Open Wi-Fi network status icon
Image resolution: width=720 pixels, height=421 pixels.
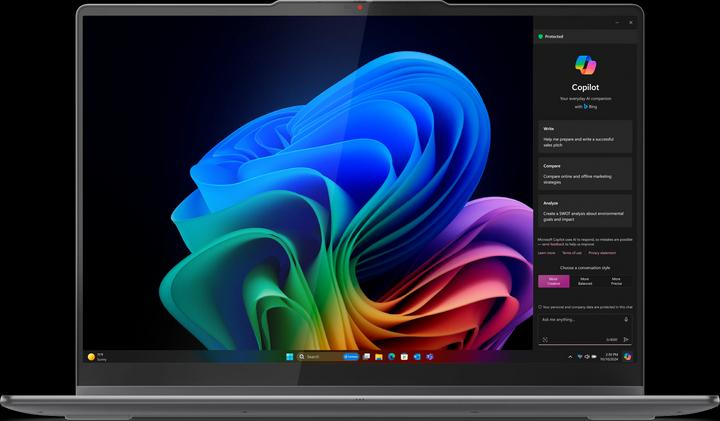coord(579,357)
